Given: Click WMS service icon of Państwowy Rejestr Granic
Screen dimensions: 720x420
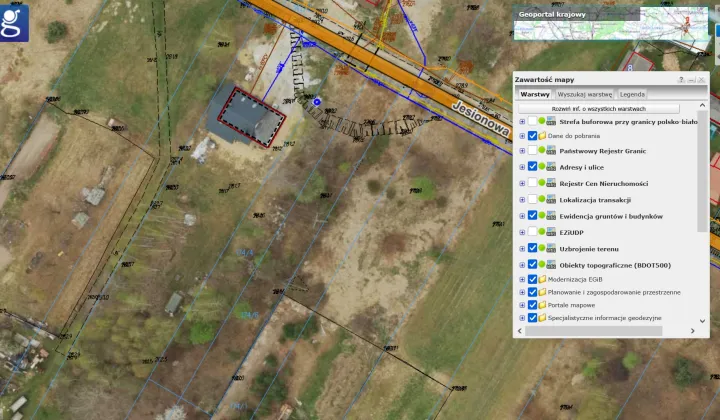Looking at the screenshot, I should click(551, 151).
